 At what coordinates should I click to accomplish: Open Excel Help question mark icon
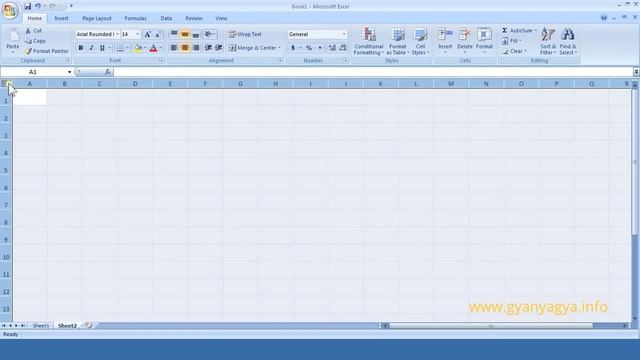click(604, 18)
